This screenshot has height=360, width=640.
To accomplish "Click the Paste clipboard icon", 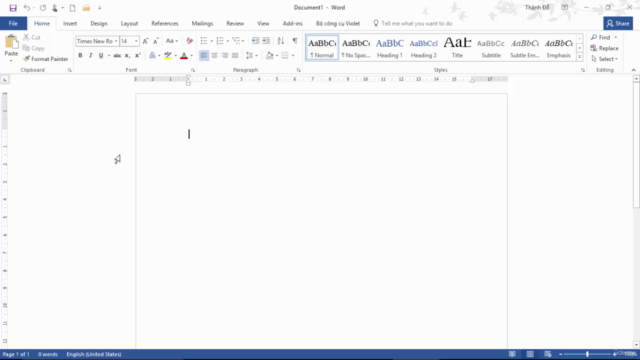I will point(11,42).
